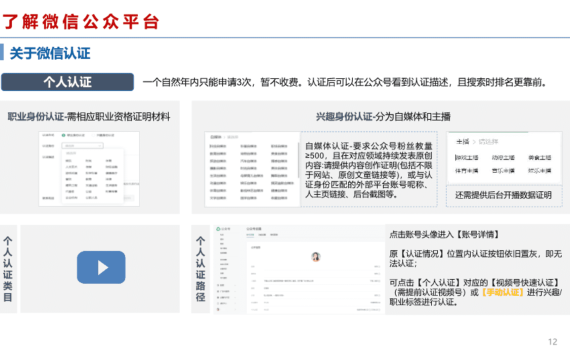Open the 职业身份认证 form screenshot thumbnail

89,169
